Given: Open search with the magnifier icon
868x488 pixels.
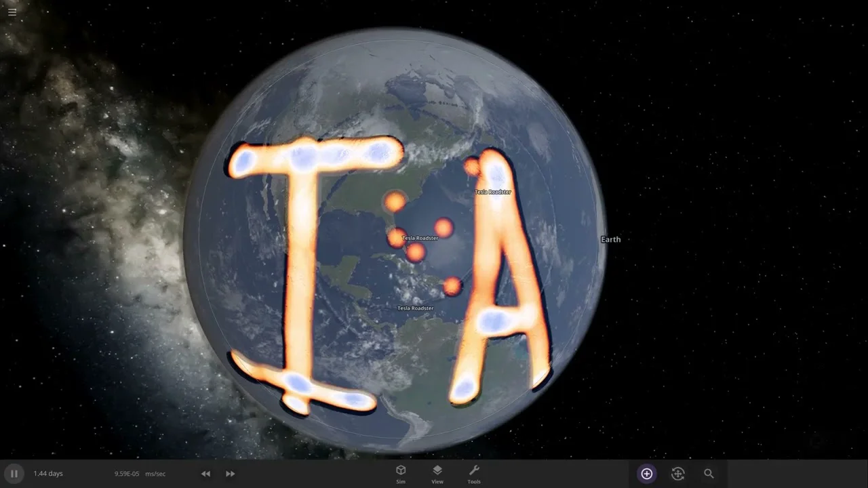Looking at the screenshot, I should coord(709,474).
